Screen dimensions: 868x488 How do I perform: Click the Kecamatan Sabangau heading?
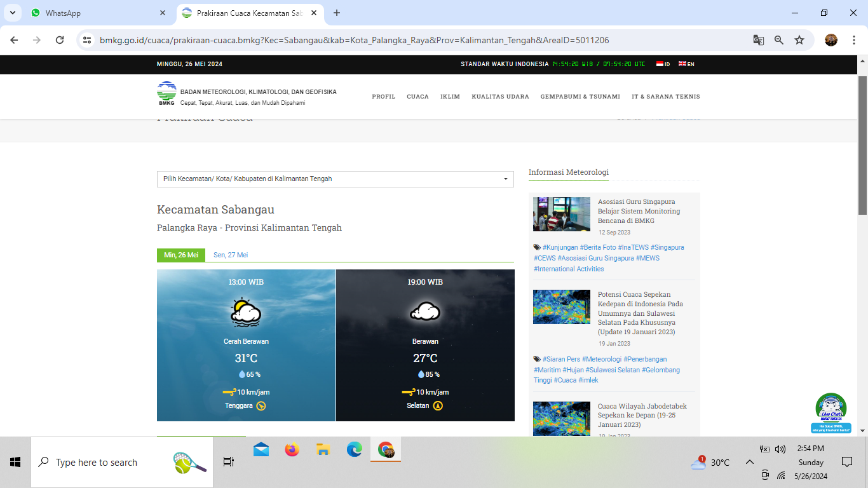[x=215, y=210]
